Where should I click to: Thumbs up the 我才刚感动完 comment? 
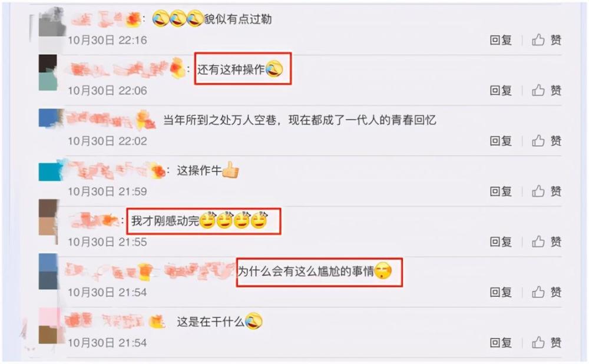[x=546, y=241]
